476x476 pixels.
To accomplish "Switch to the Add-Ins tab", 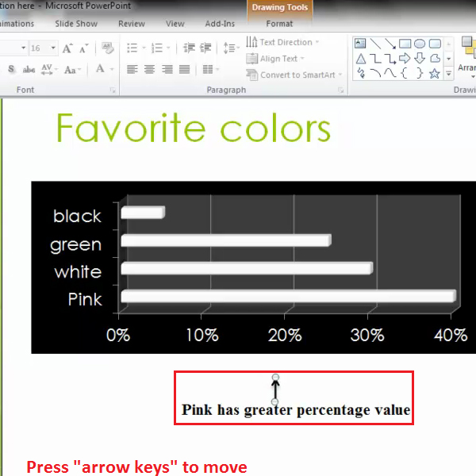I will click(220, 24).
